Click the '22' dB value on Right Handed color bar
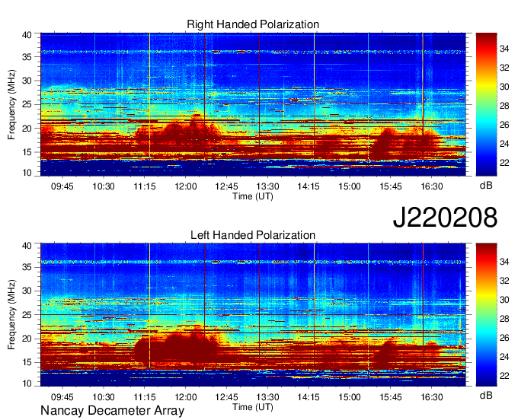The width and height of the screenshot is (518, 420). 504,163
